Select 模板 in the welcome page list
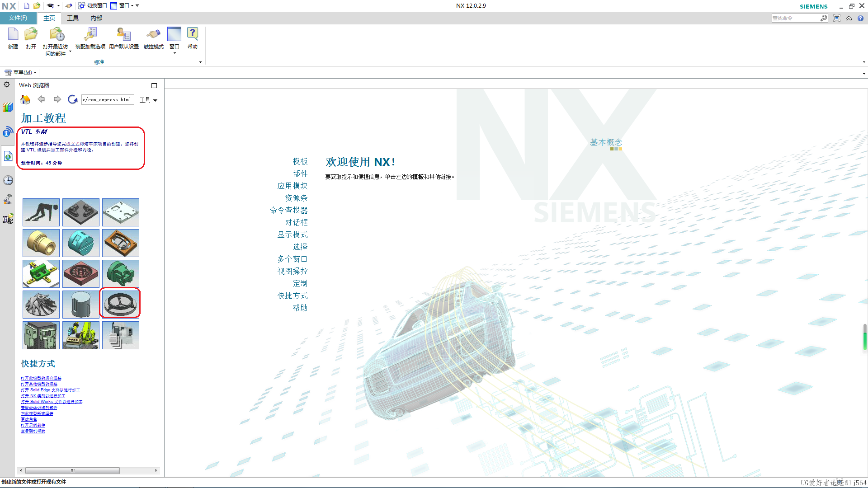The height and width of the screenshot is (488, 868). [300, 161]
